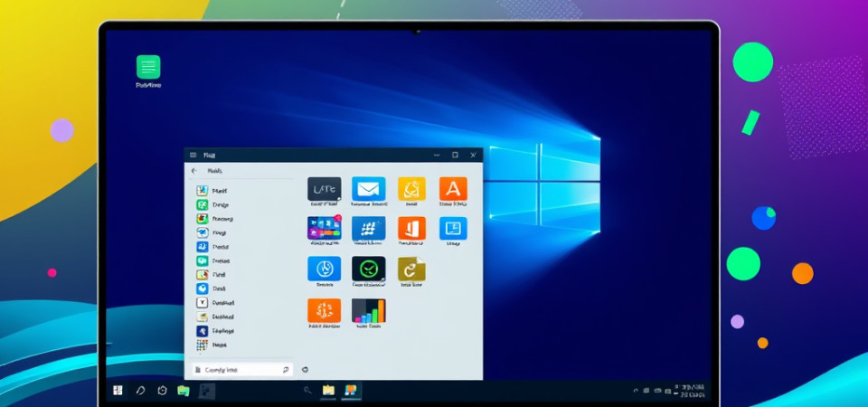This screenshot has height=407, width=868.
Task: Open the green desktop shortcut icon with white lines
Action: click(x=148, y=67)
